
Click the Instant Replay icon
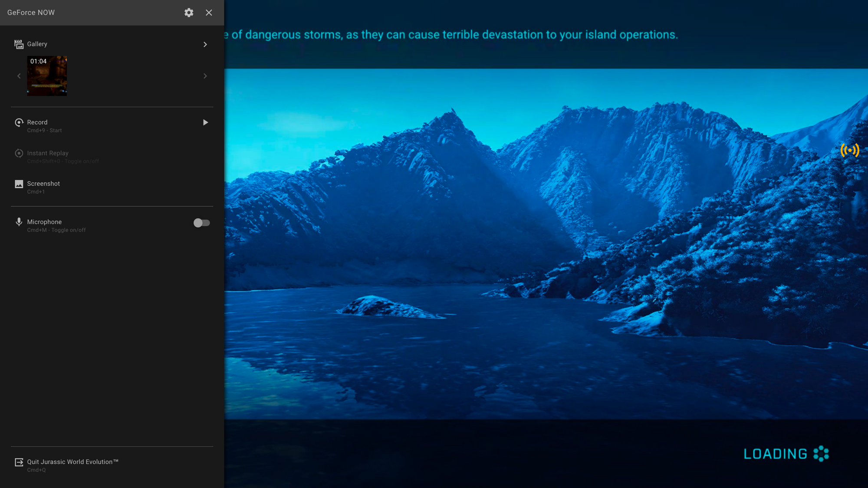pyautogui.click(x=19, y=153)
